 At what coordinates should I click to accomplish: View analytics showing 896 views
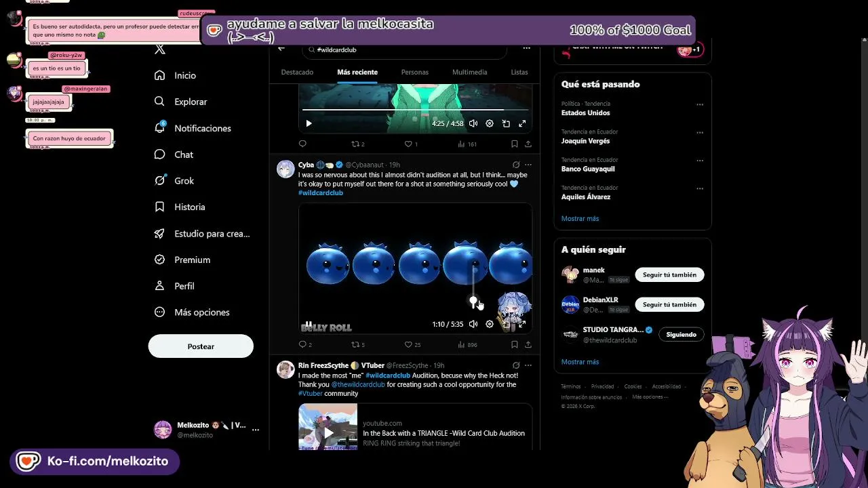(x=467, y=344)
